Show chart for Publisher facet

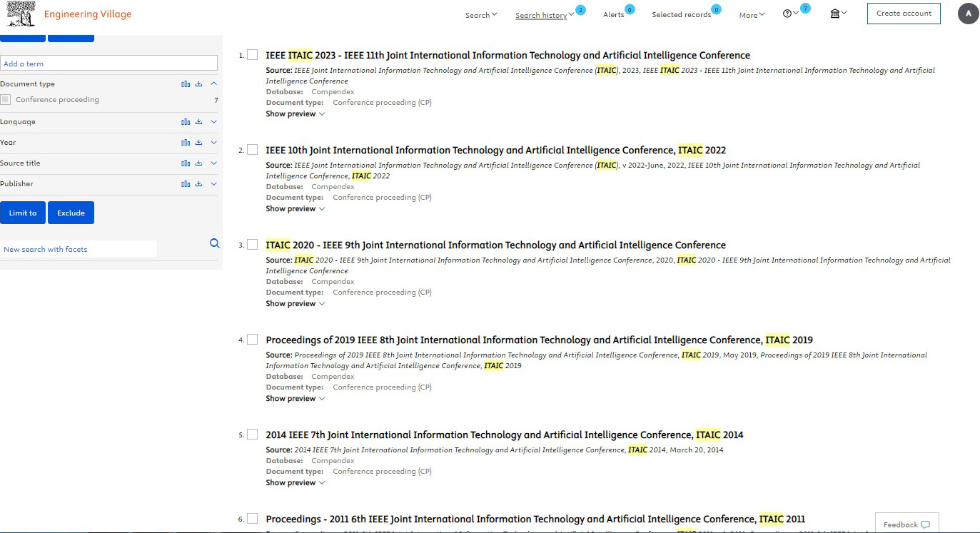pos(186,184)
